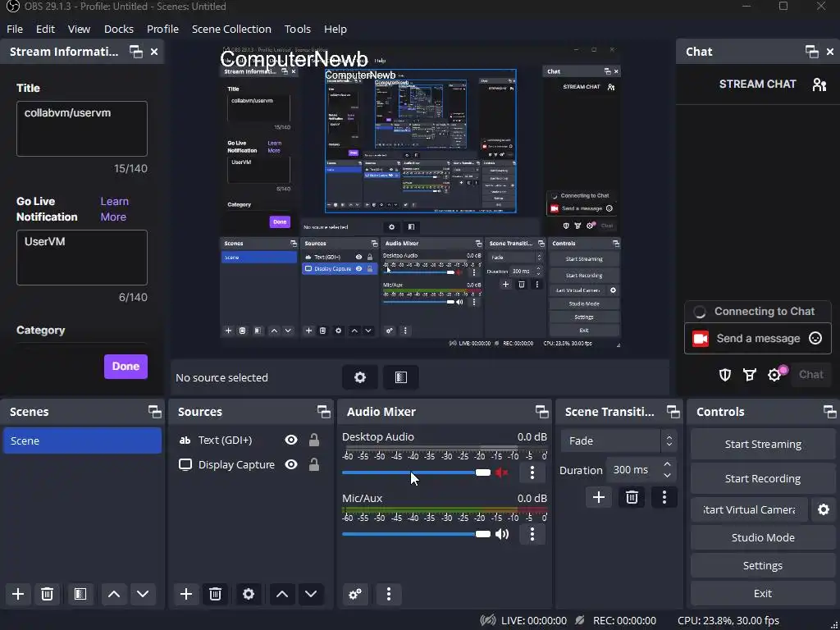Screen dimensions: 840x630
Task: Toggle lock on Display Capture source
Action: [314, 464]
